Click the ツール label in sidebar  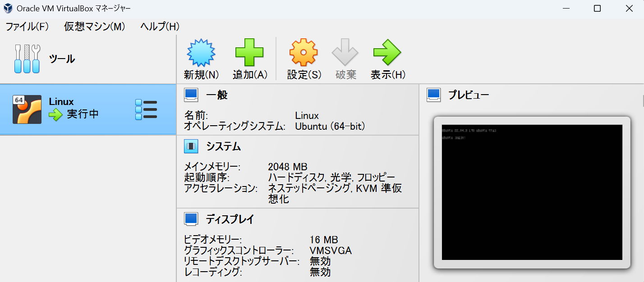(x=62, y=59)
